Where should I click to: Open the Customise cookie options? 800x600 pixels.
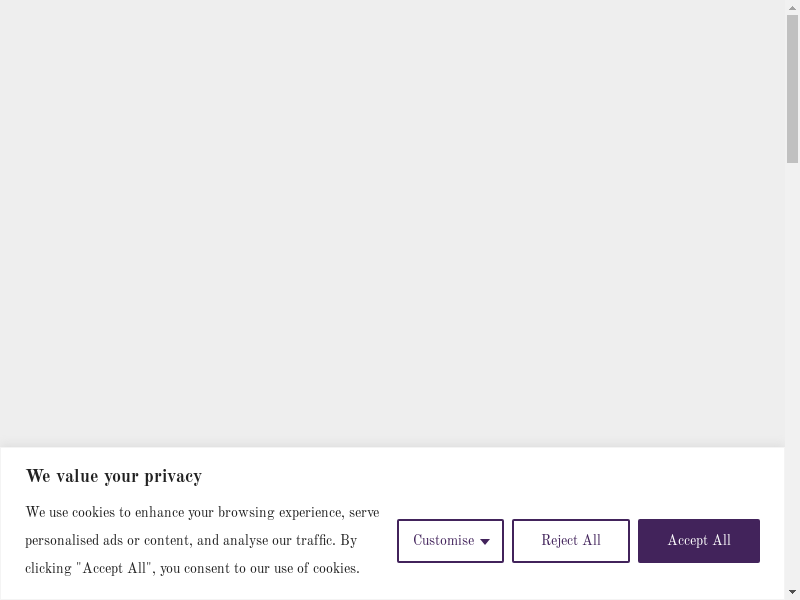[x=444, y=541]
